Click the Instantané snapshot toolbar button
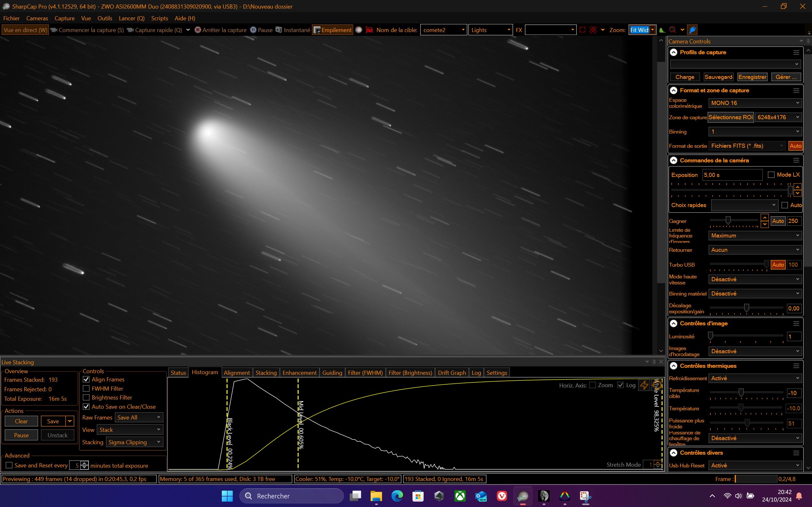This screenshot has height=507, width=812. click(293, 30)
